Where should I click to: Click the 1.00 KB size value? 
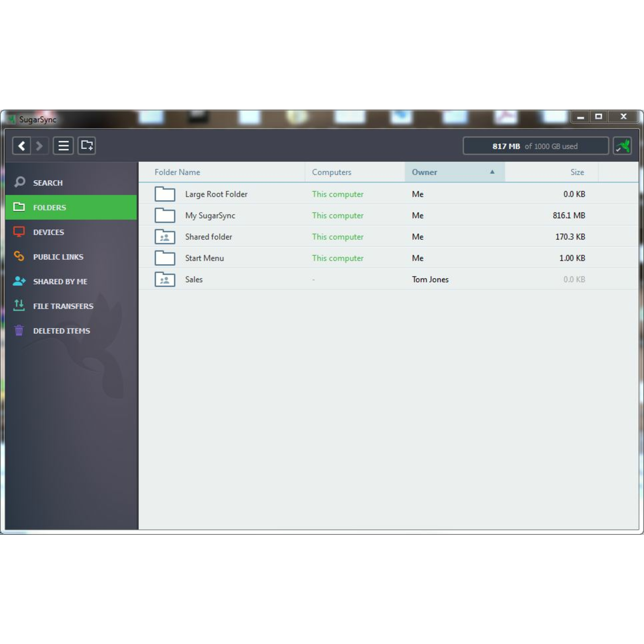pos(573,258)
